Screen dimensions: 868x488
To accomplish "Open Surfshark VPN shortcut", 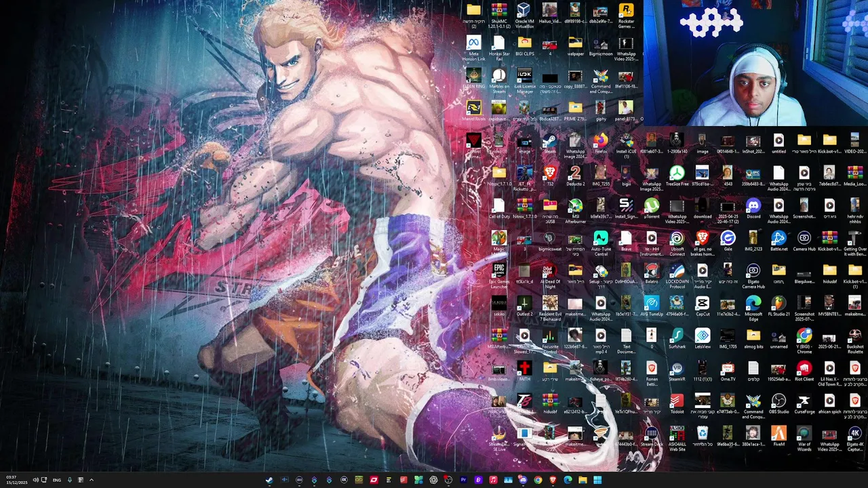I will click(677, 339).
